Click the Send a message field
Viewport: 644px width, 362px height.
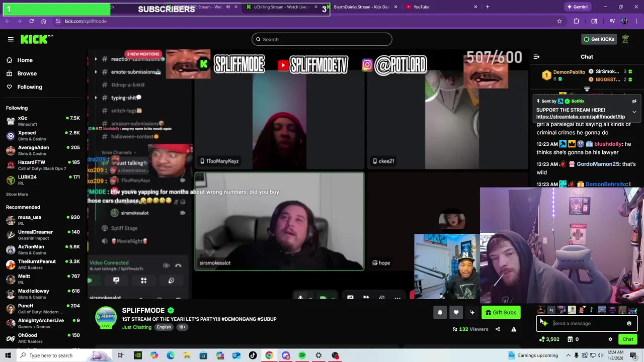[586, 323]
